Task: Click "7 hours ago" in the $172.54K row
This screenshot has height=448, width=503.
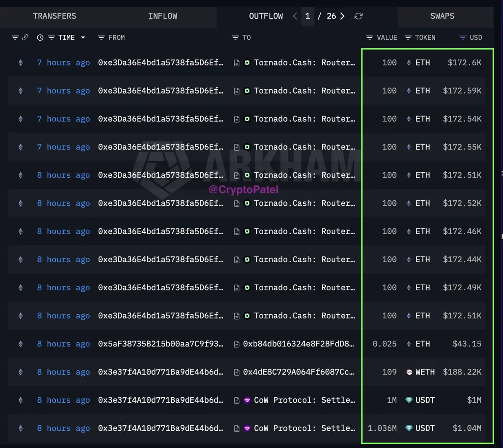Action: [63, 119]
